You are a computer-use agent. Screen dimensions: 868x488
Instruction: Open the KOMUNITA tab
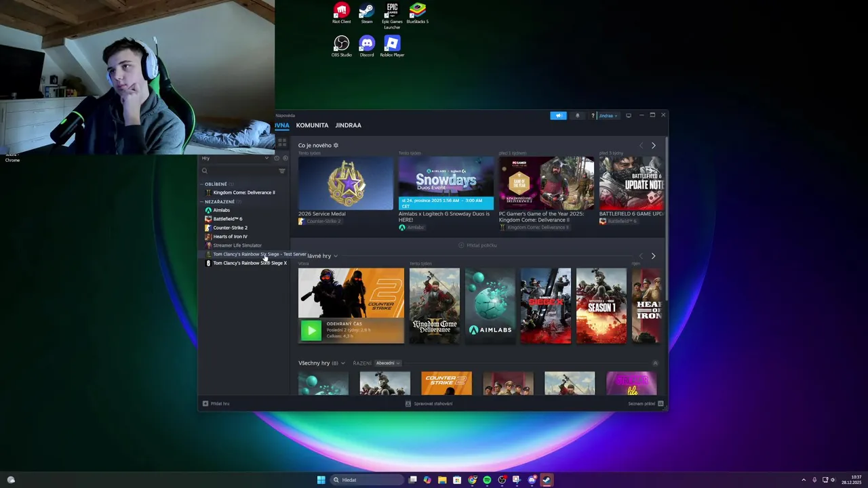point(312,125)
